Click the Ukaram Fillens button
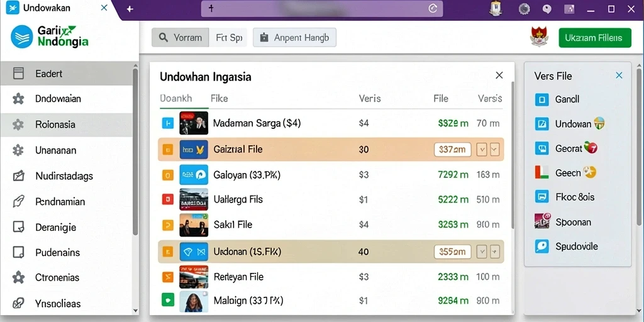Viewport: 644px width, 322px height. (595, 38)
